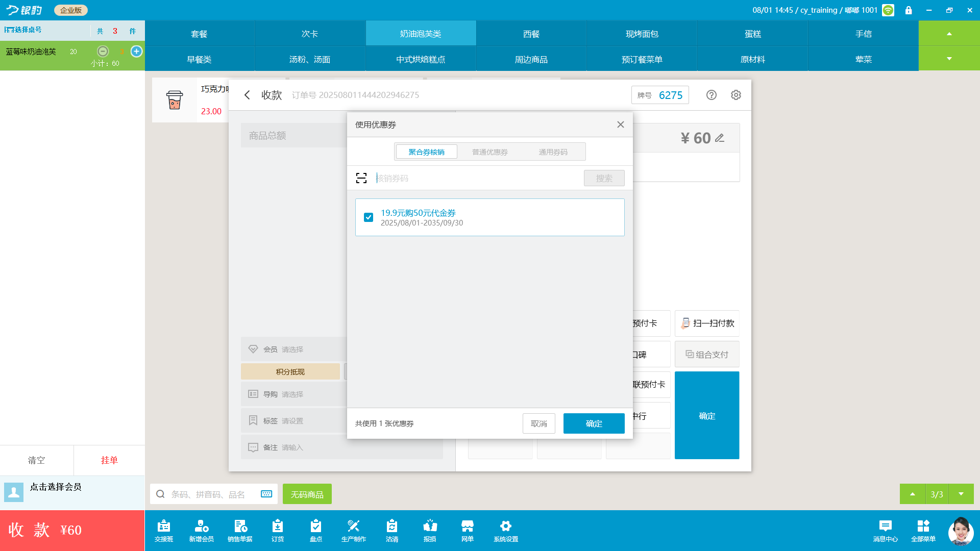Select the 蛋糕 category
Image resolution: width=980 pixels, height=551 pixels.
point(753,34)
